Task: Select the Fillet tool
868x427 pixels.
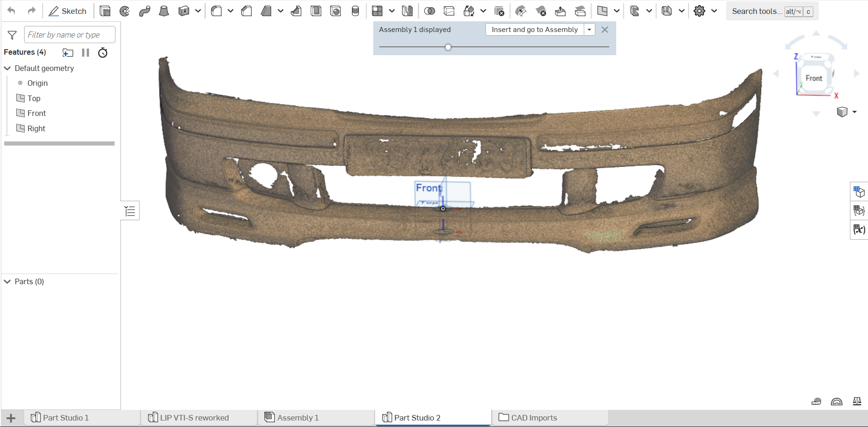Action: 217,11
